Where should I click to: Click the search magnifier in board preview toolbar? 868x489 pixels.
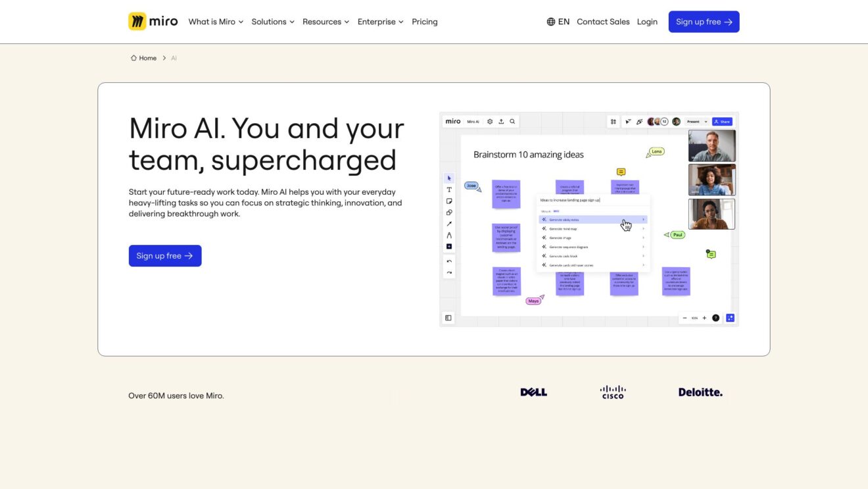pyautogui.click(x=512, y=121)
